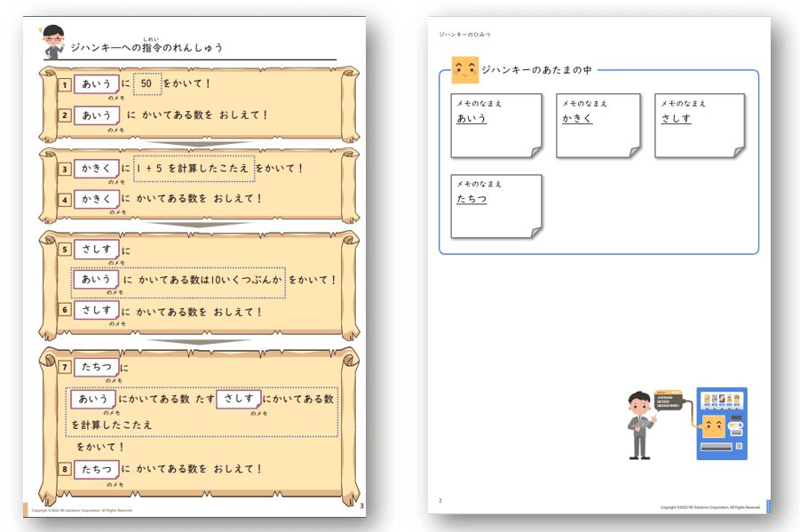800x532 pixels.
Task: Click the ジハンキーへの指令のれんしゅう title
Action: tap(146, 47)
